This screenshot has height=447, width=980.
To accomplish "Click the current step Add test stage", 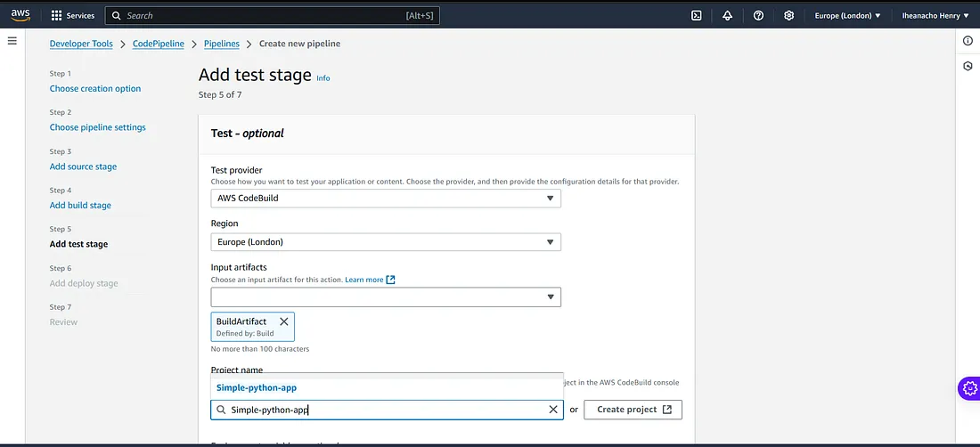I will tap(78, 244).
